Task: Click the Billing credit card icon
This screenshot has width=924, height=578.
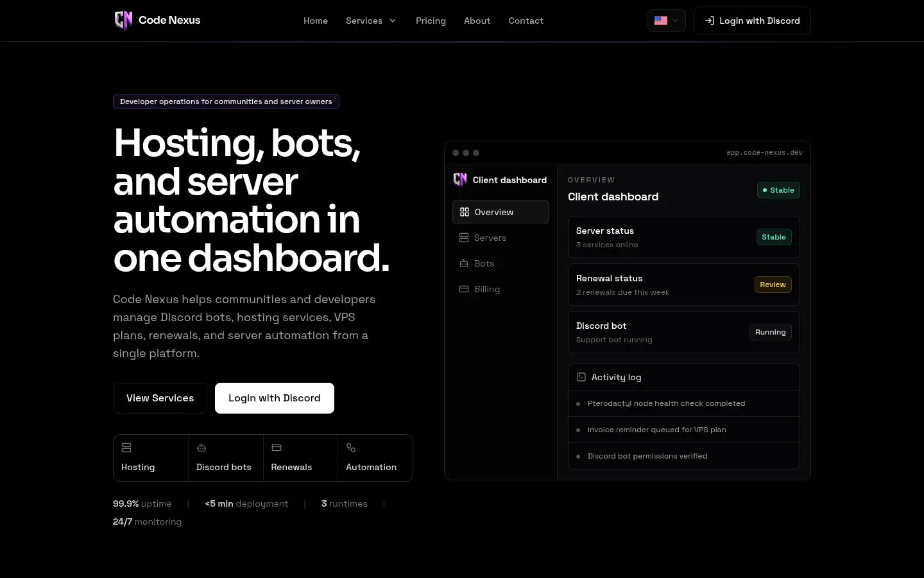Action: 464,289
